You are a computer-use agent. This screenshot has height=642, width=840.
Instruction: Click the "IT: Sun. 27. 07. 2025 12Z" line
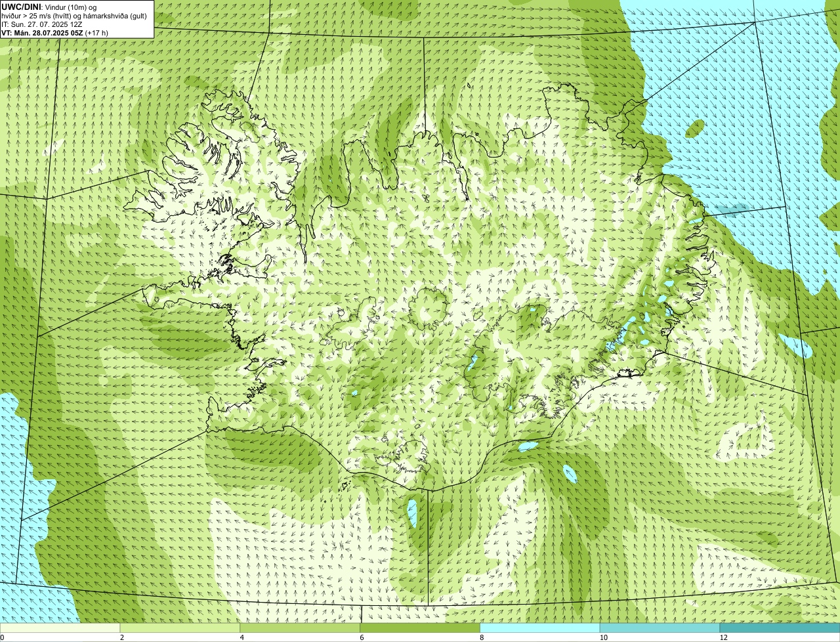tap(42, 24)
